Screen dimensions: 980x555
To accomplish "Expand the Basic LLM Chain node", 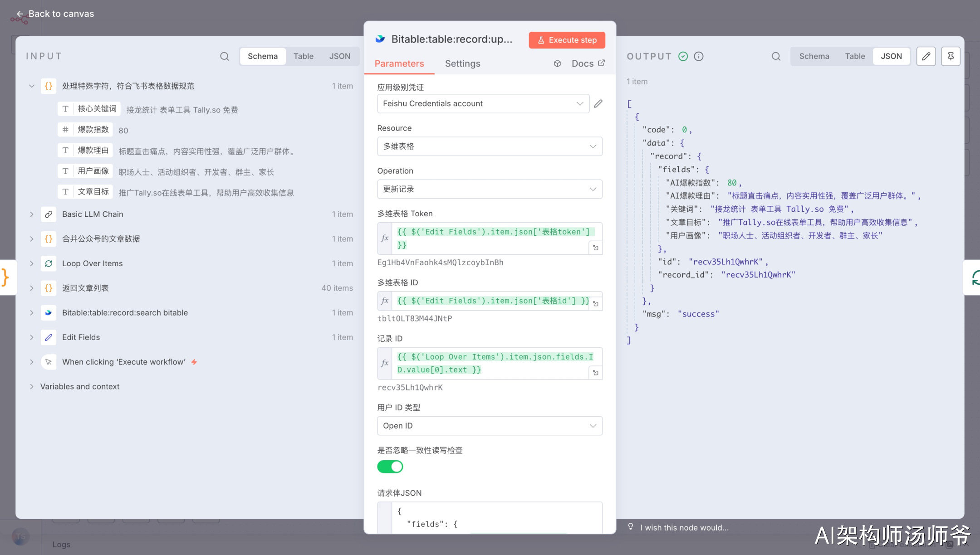I will (x=32, y=214).
